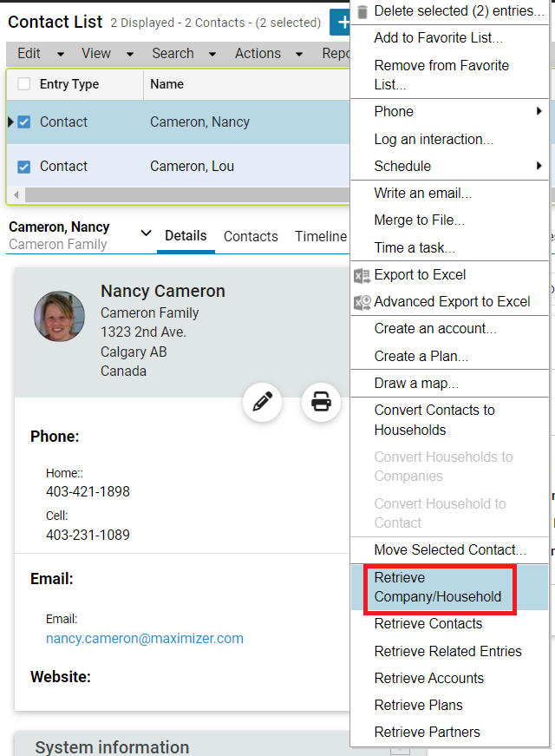Click the Export to Excel icon
Screen dimensions: 555x756
(362, 275)
